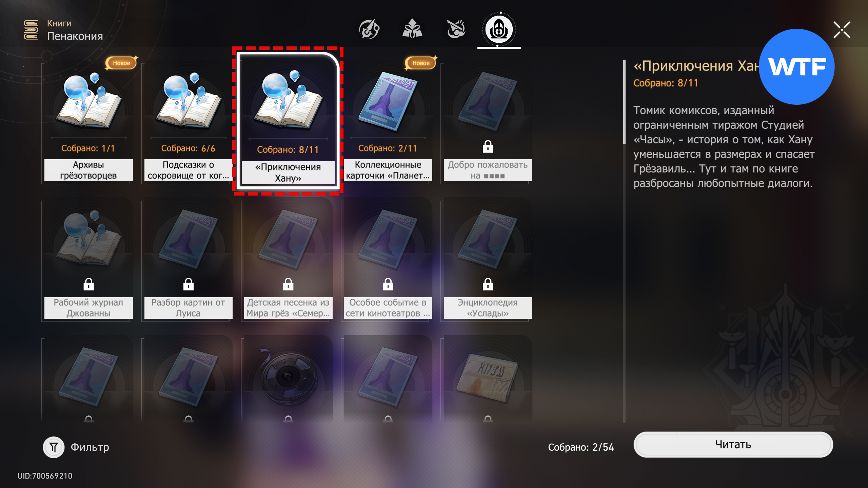
Task: Select the Xianzhou Luofu world tab icon
Action: tap(456, 29)
